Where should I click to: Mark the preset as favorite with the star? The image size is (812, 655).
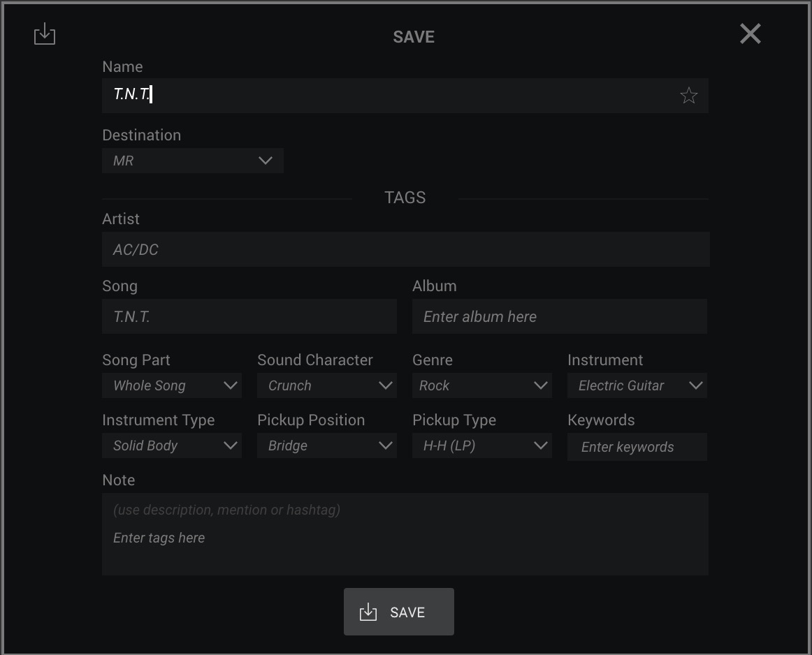coord(688,95)
